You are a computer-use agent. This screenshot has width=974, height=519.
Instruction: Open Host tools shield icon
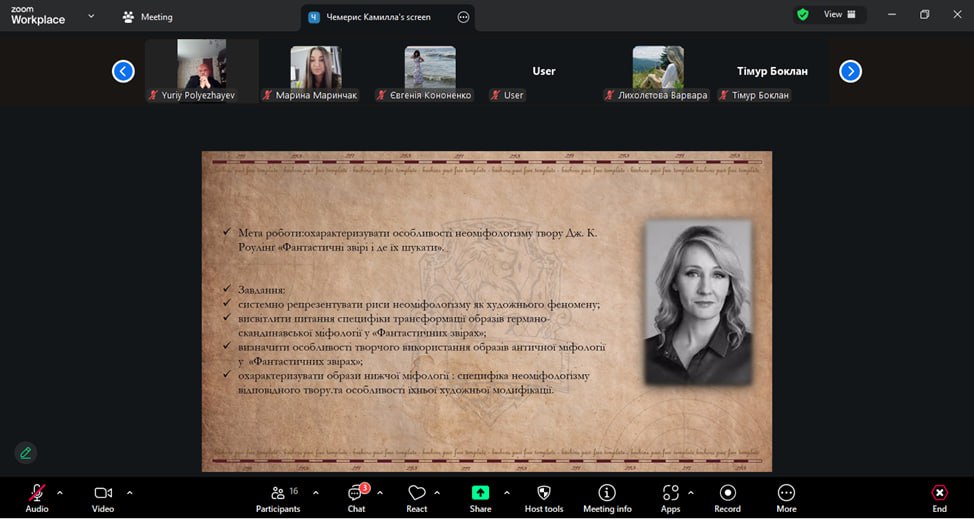[544, 494]
